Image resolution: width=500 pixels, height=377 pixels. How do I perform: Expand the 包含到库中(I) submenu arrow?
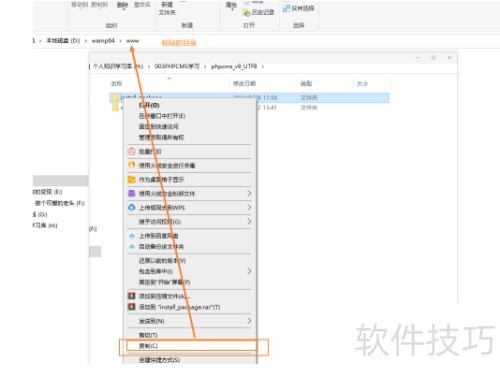(x=249, y=271)
